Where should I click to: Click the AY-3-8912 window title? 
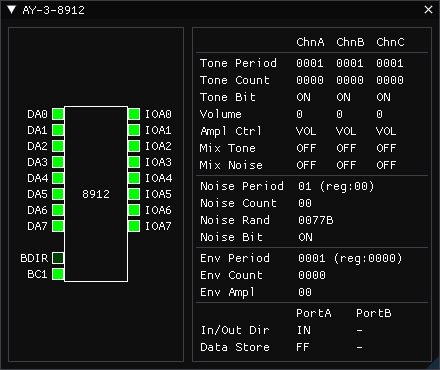(x=54, y=10)
